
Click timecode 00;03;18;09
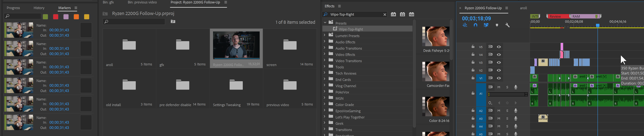tap(476, 18)
